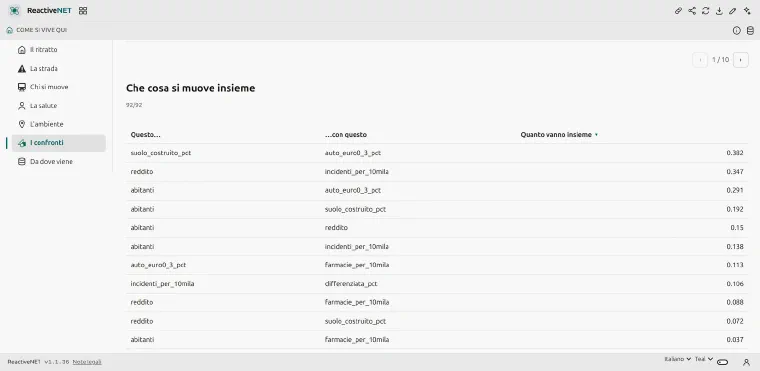This screenshot has width=760, height=371.
Task: Click the 0.291 value cell
Action: click(735, 190)
